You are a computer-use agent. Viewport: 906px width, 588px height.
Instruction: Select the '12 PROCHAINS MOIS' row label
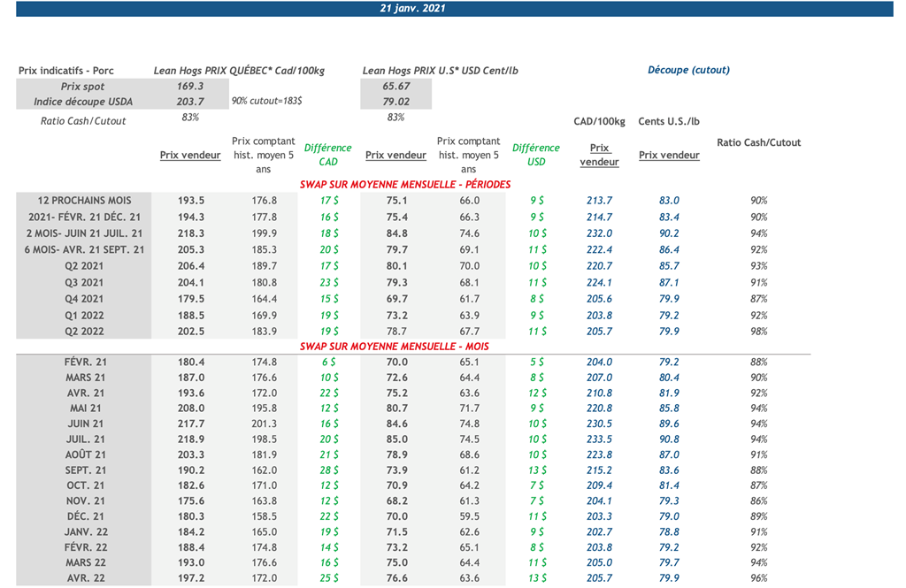85,201
